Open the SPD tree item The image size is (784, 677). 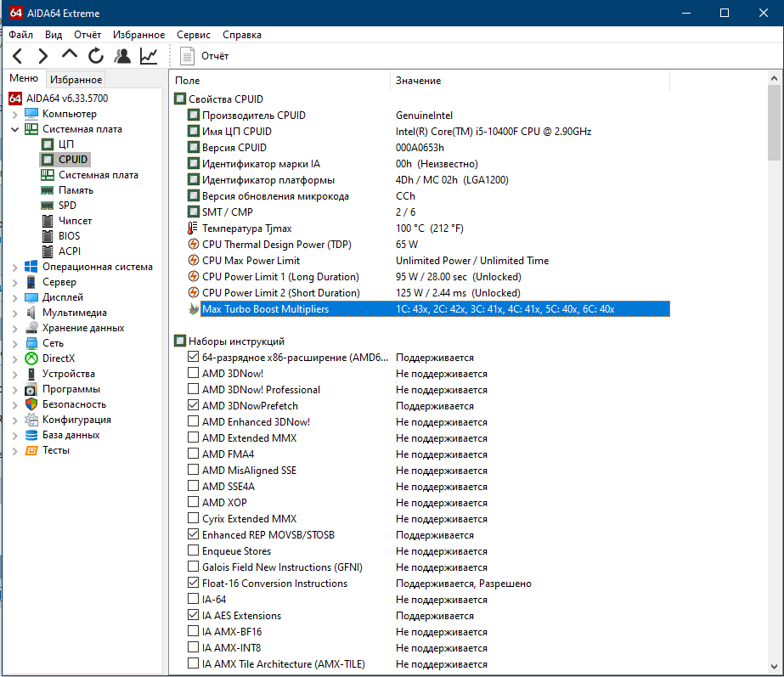[x=67, y=206]
